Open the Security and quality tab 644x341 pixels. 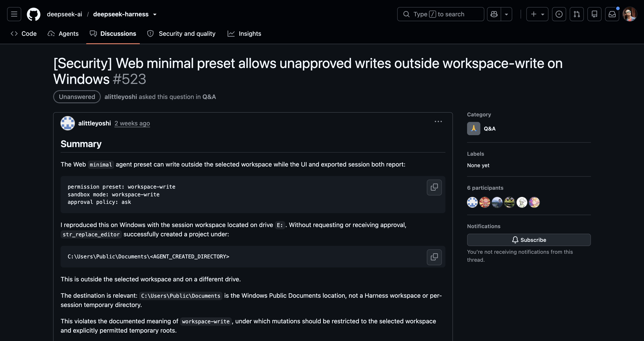pyautogui.click(x=181, y=34)
